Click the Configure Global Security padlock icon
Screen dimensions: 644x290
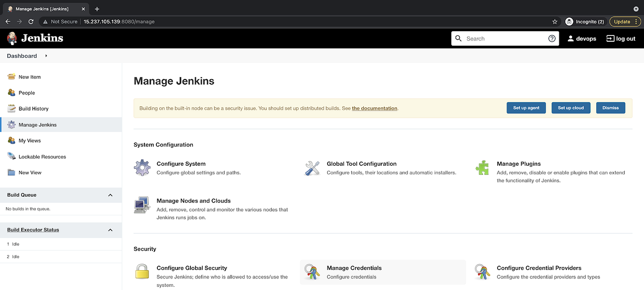142,272
